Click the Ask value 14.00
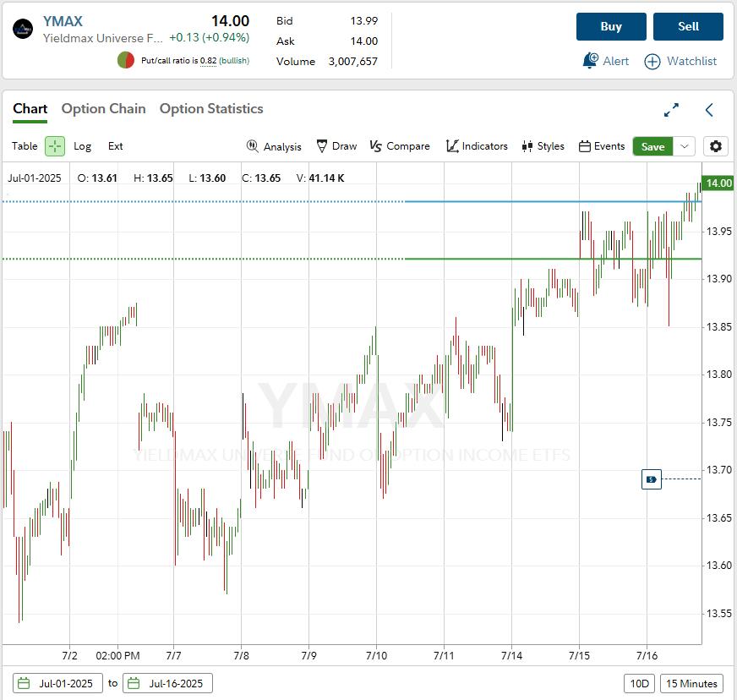The image size is (737, 700). click(363, 41)
